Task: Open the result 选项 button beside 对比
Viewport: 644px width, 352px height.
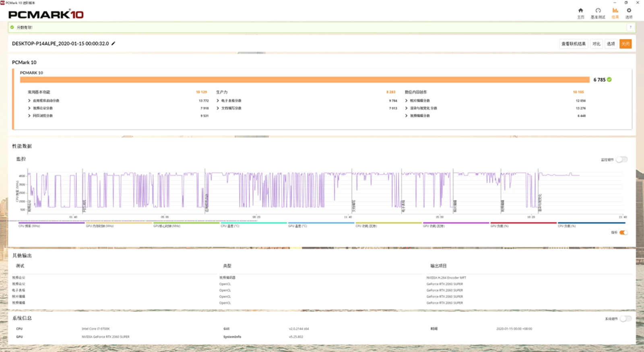Action: [x=611, y=44]
